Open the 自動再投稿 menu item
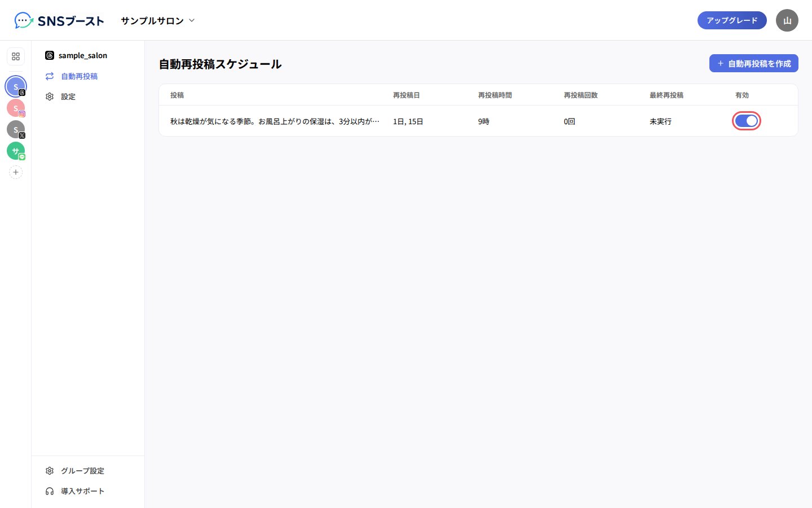This screenshot has width=812, height=508. click(72, 76)
